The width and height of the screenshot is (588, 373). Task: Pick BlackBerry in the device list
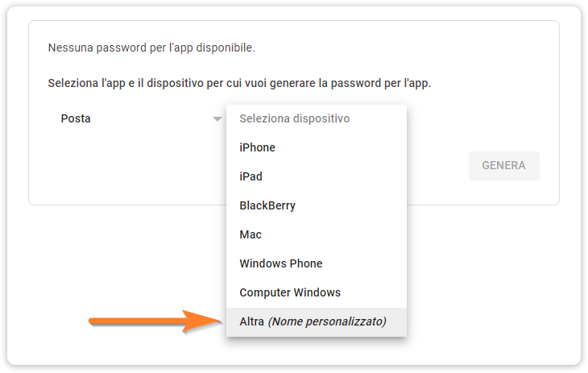[267, 205]
